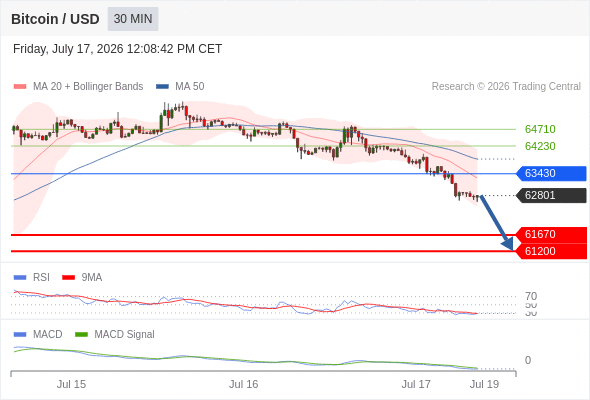
Task: Click the 30 MIN timeframe button
Action: click(133, 19)
